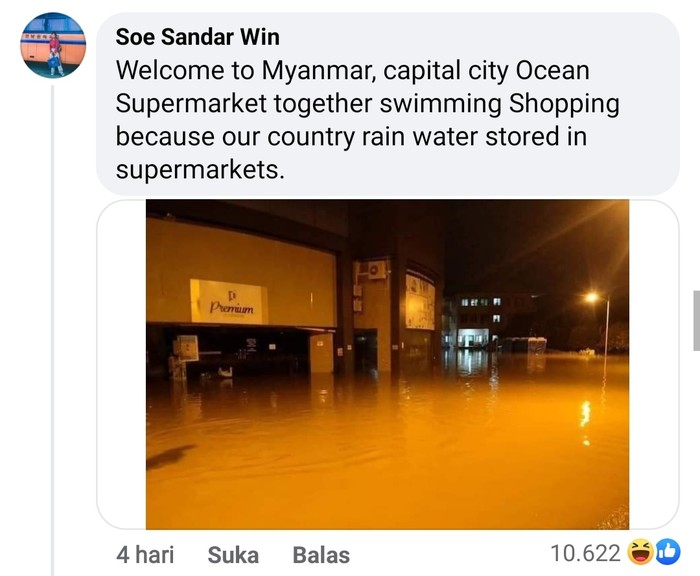The height and width of the screenshot is (576, 700).
Task: Click the glowing street lamp in photo
Action: (x=592, y=297)
